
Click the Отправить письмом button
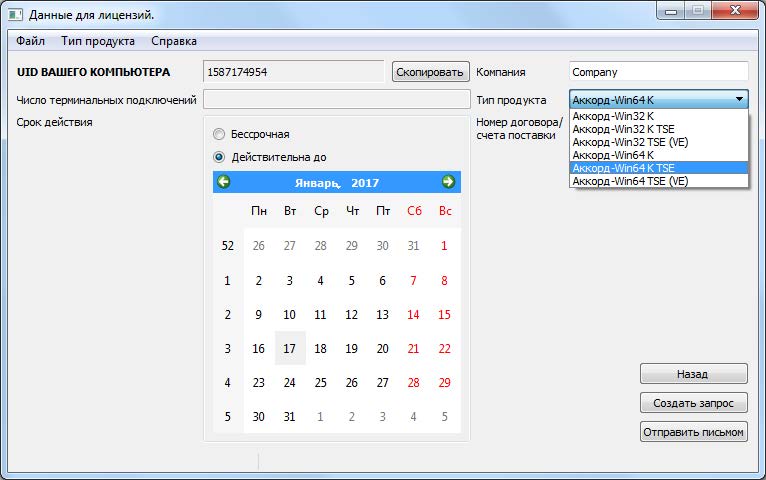(693, 432)
